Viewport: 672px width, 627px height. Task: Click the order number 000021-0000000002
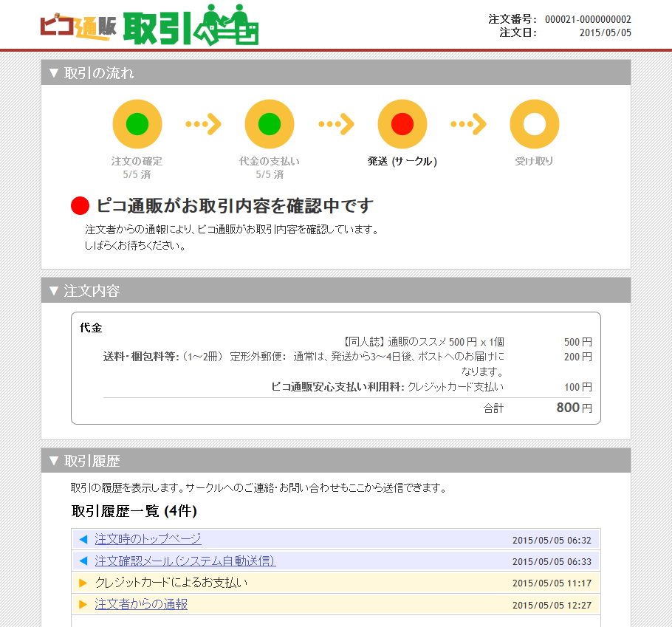tap(588, 20)
